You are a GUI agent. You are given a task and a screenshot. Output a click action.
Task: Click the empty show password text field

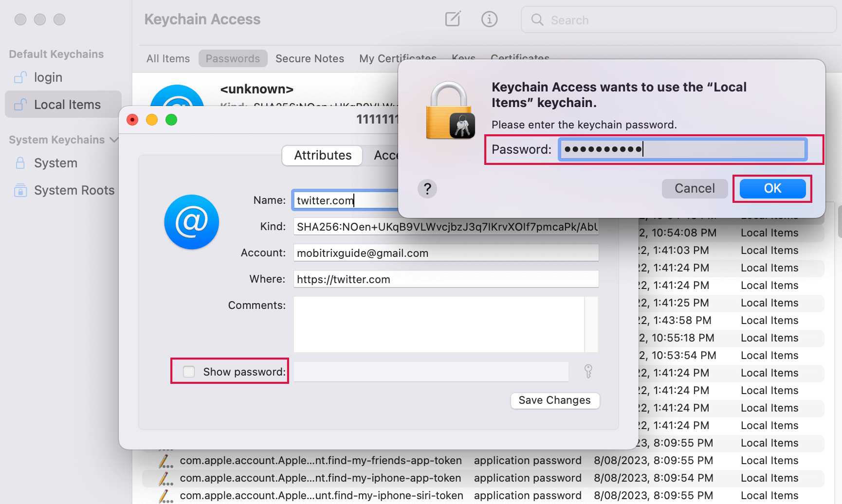pos(431,372)
